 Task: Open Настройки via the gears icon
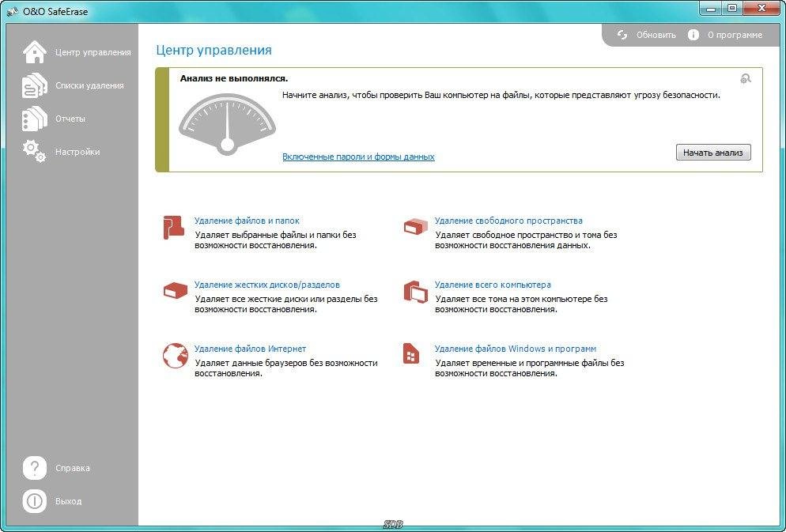pyautogui.click(x=34, y=151)
